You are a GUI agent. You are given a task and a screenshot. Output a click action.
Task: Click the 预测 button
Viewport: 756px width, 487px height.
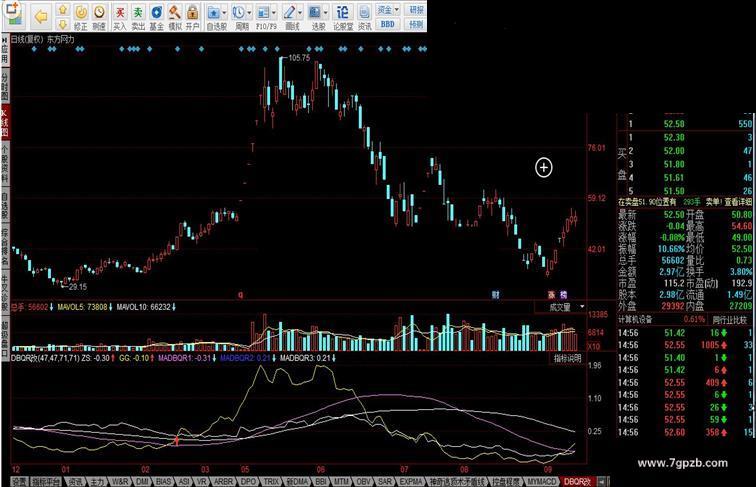coord(416,24)
